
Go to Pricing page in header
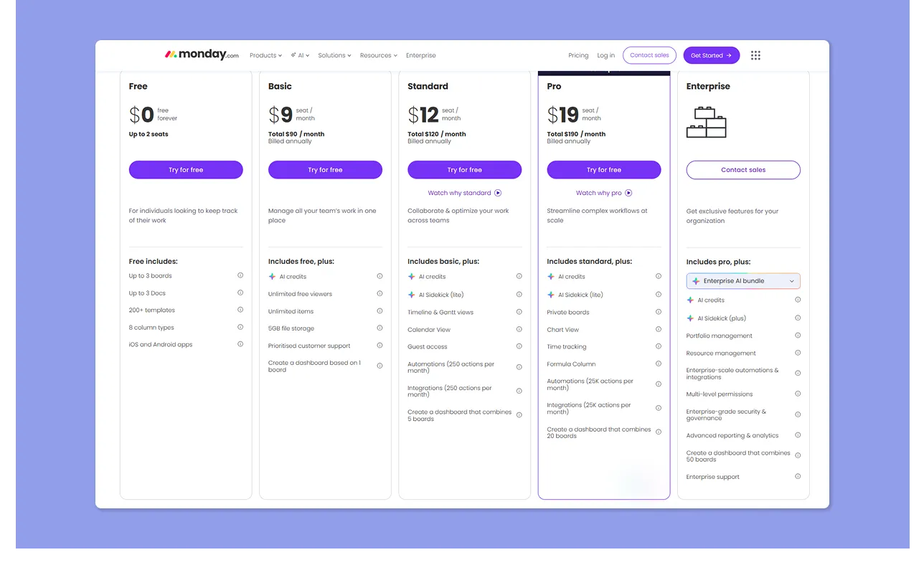[578, 55]
